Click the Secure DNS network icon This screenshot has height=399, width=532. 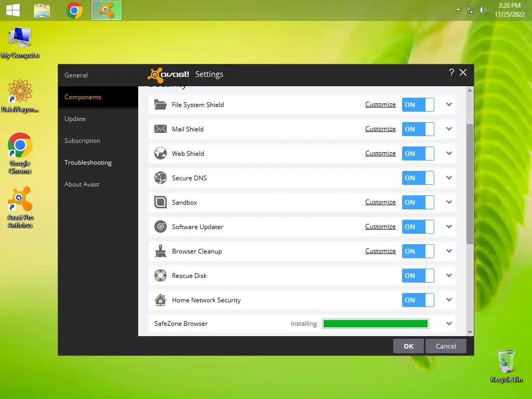pos(160,178)
